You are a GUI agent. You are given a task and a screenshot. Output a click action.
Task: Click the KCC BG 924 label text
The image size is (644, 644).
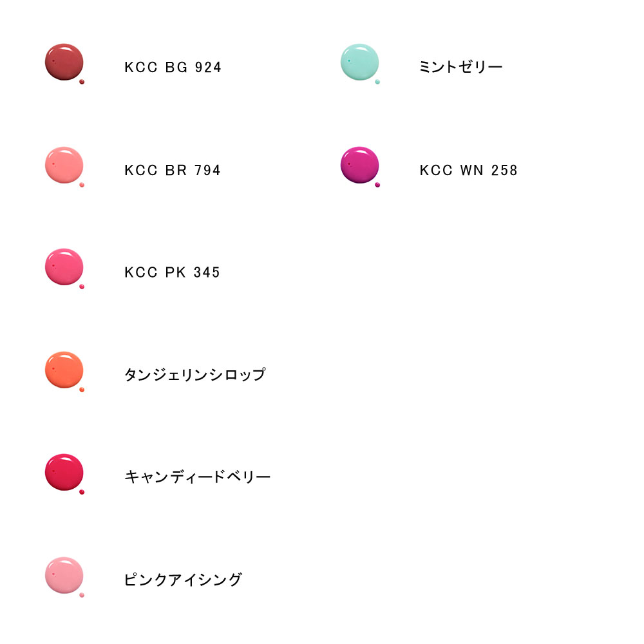tap(173, 67)
